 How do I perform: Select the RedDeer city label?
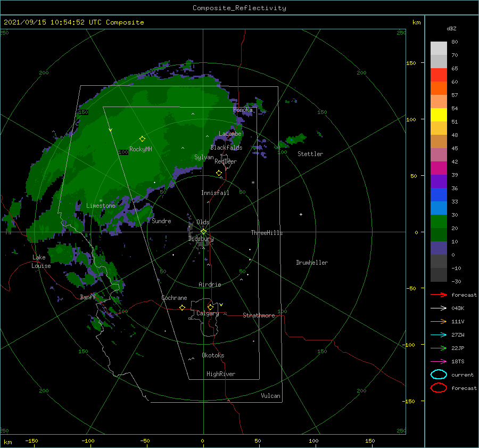pyautogui.click(x=226, y=161)
